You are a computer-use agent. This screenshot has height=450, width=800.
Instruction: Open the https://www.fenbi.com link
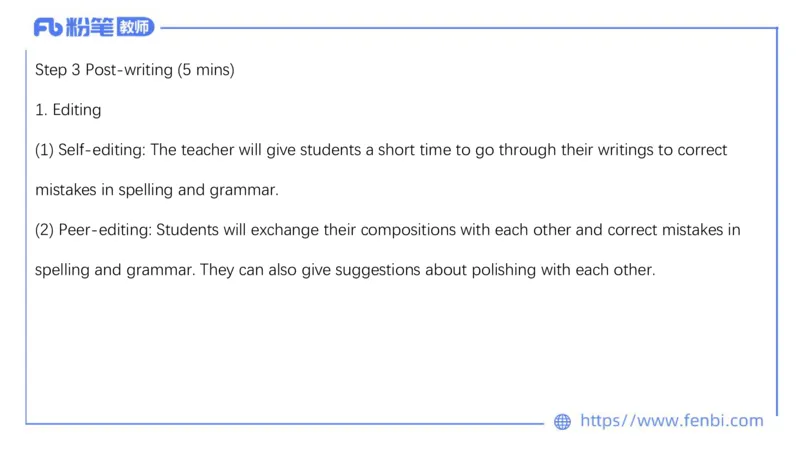click(x=671, y=421)
